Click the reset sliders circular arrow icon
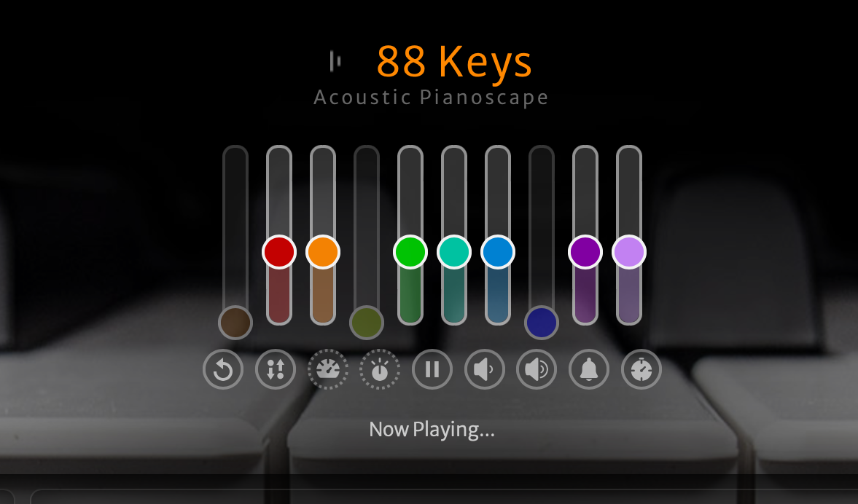The height and width of the screenshot is (504, 858). coord(223,369)
